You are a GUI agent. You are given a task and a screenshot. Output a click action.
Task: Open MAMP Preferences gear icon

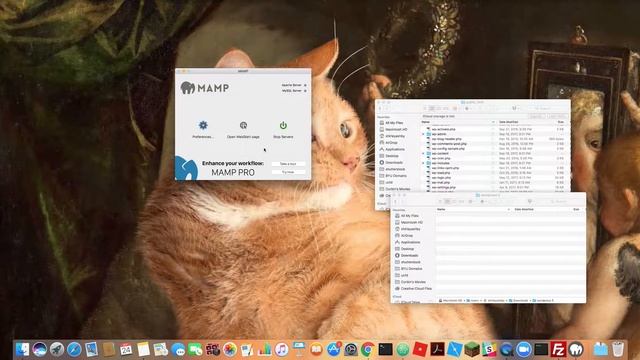[203, 125]
